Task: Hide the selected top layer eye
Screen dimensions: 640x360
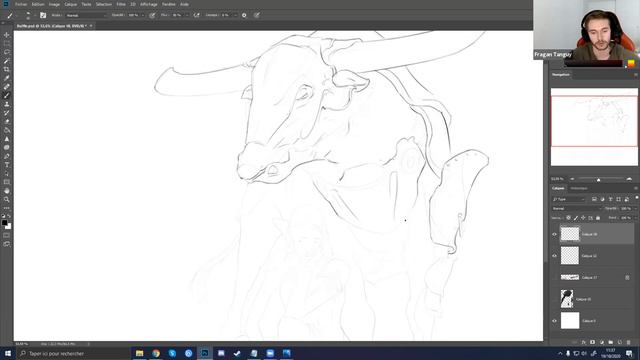Action: pos(554,234)
